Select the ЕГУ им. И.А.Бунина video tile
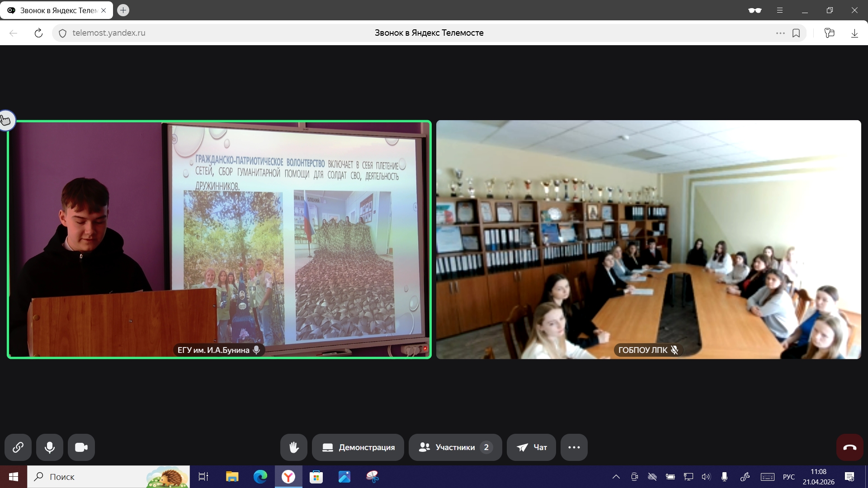 click(219, 239)
